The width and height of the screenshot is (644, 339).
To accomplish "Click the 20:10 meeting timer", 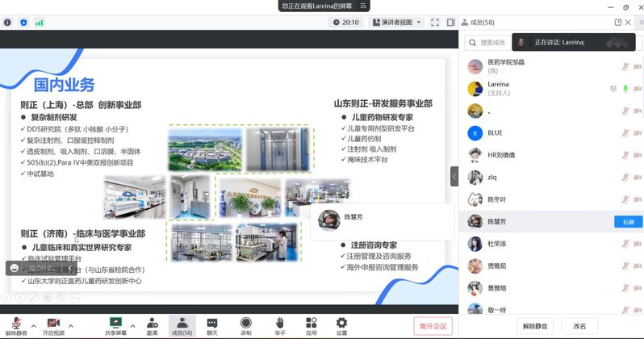I will (346, 22).
